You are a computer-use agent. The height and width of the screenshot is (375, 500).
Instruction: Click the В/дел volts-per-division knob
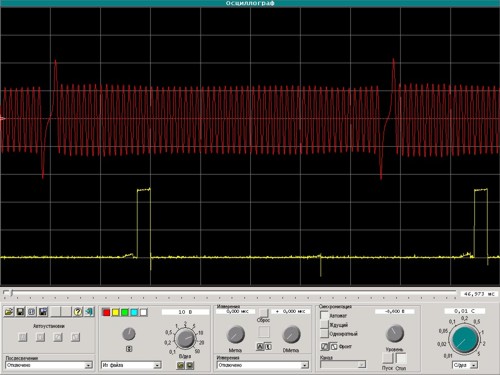(185, 339)
